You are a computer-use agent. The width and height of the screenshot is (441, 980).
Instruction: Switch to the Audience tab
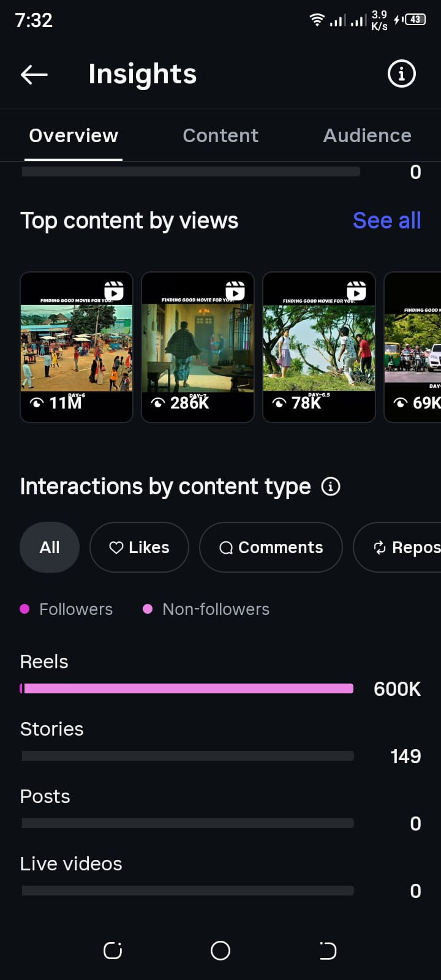[x=367, y=135]
